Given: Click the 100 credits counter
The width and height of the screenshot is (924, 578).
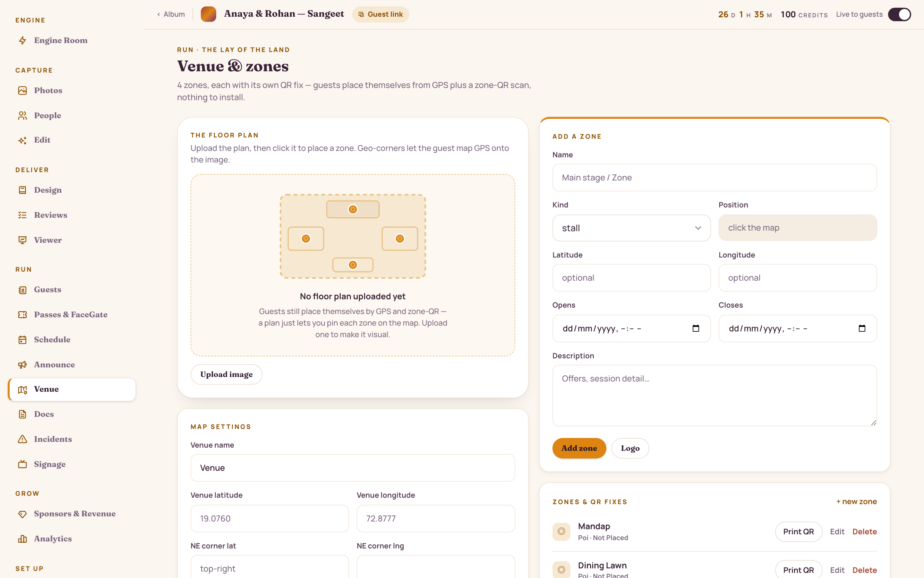Looking at the screenshot, I should [804, 14].
